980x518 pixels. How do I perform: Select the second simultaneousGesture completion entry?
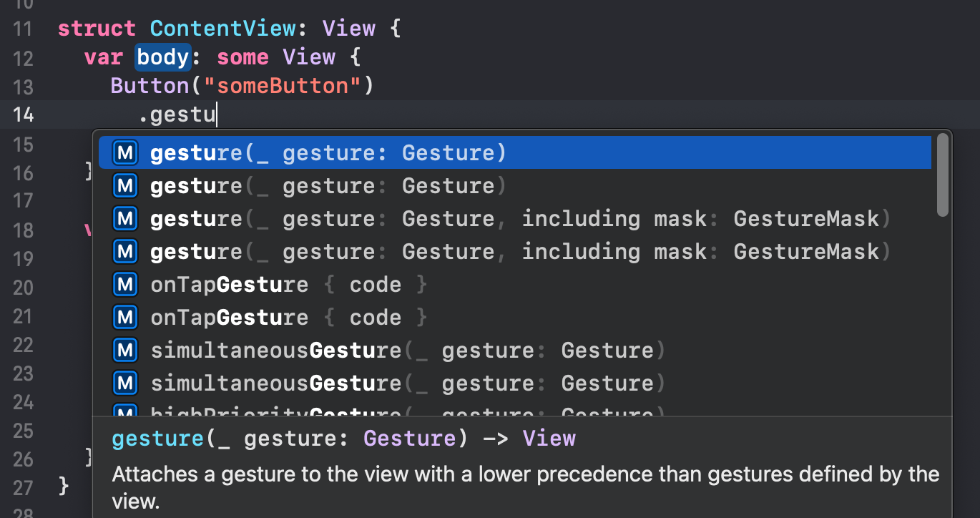[515, 383]
